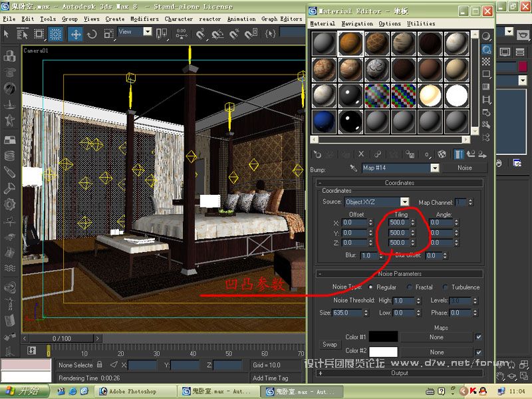Toggle the 3D Snaps magnet button
Screen dimensions: 532x399
(201, 34)
